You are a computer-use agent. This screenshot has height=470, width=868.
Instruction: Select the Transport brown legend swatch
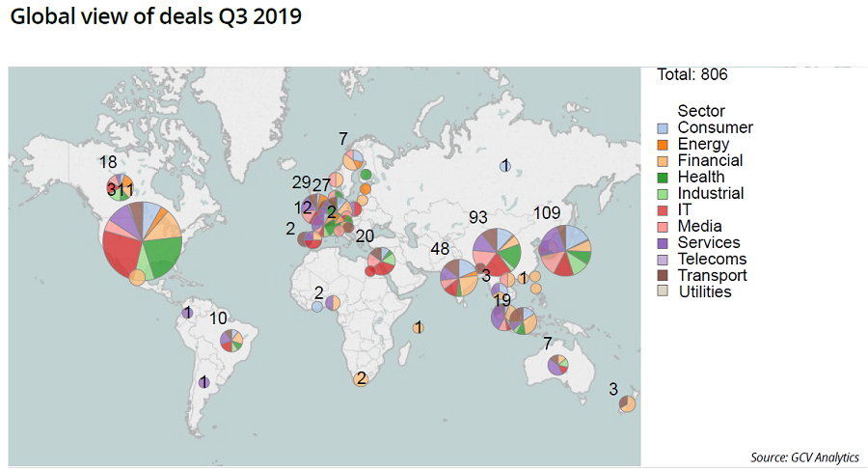(x=663, y=276)
